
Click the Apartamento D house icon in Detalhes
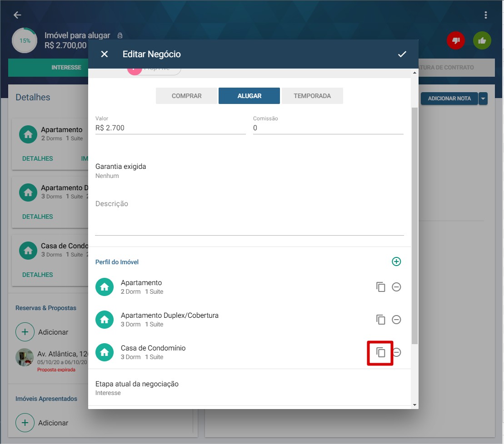click(x=28, y=192)
